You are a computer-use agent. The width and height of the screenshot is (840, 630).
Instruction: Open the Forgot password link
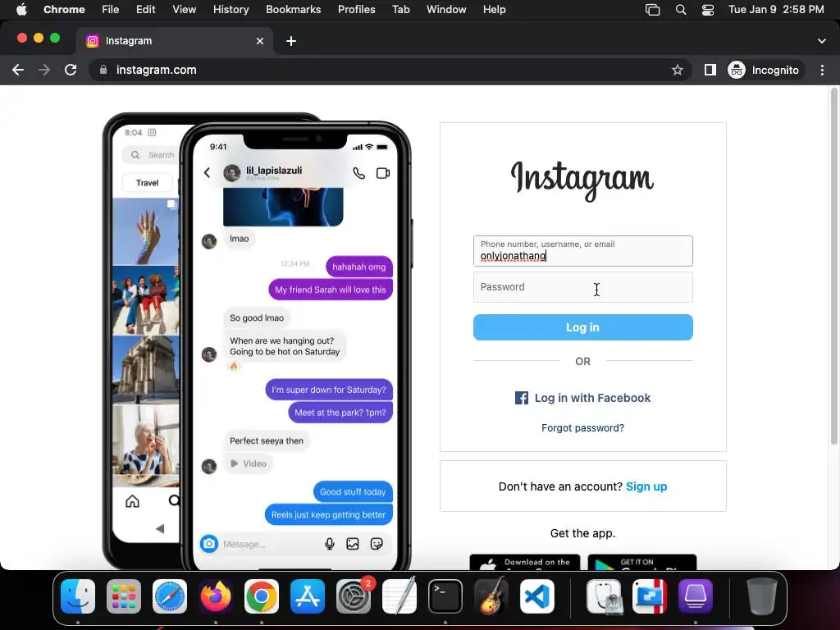coord(583,428)
